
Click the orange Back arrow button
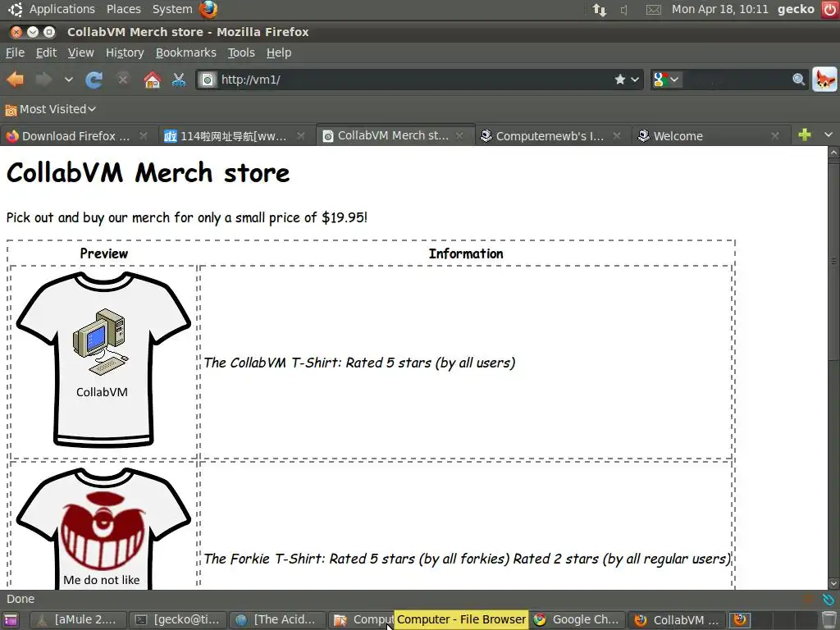click(16, 80)
